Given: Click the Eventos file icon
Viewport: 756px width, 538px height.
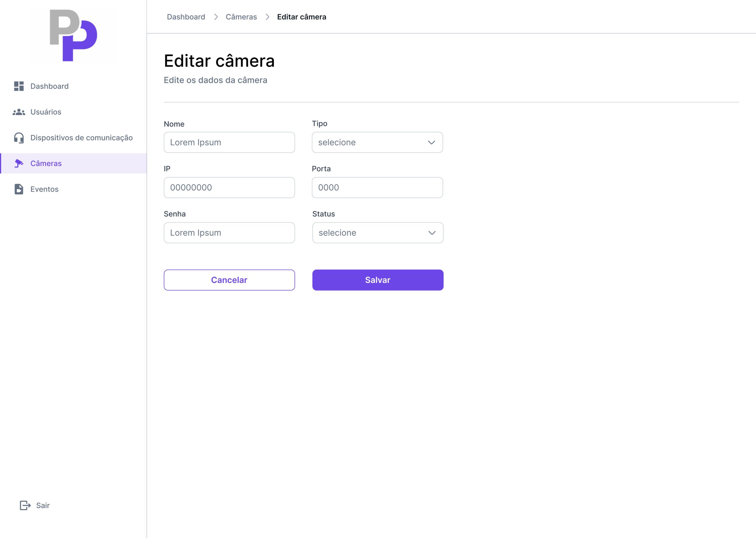Looking at the screenshot, I should [x=19, y=189].
